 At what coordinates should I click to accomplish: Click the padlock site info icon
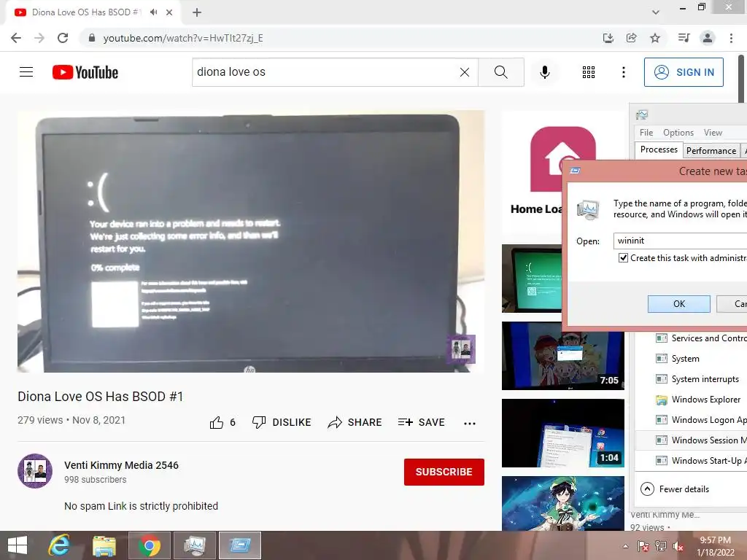pyautogui.click(x=92, y=38)
